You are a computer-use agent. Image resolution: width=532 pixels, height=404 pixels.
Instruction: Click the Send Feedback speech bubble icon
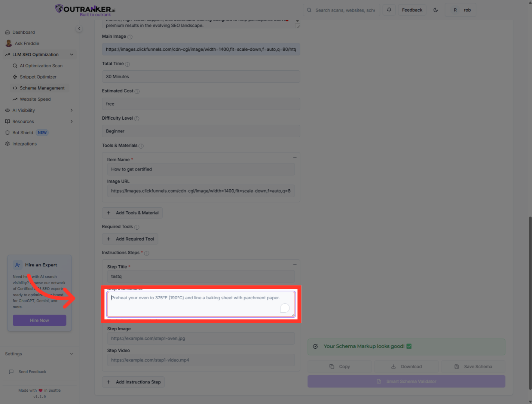tap(11, 372)
